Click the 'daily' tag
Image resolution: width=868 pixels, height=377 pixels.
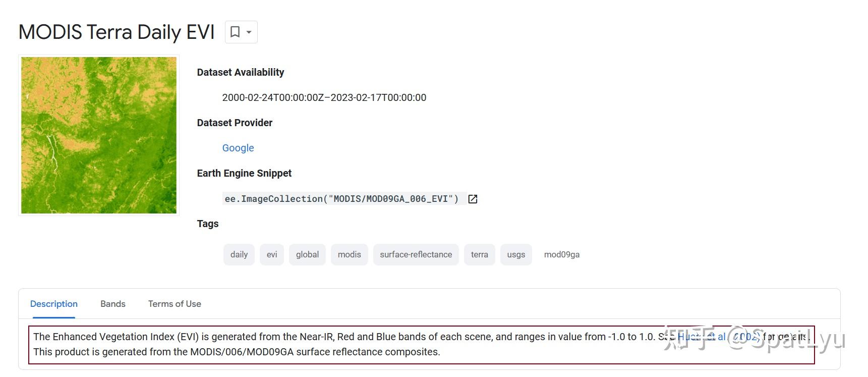tap(239, 254)
